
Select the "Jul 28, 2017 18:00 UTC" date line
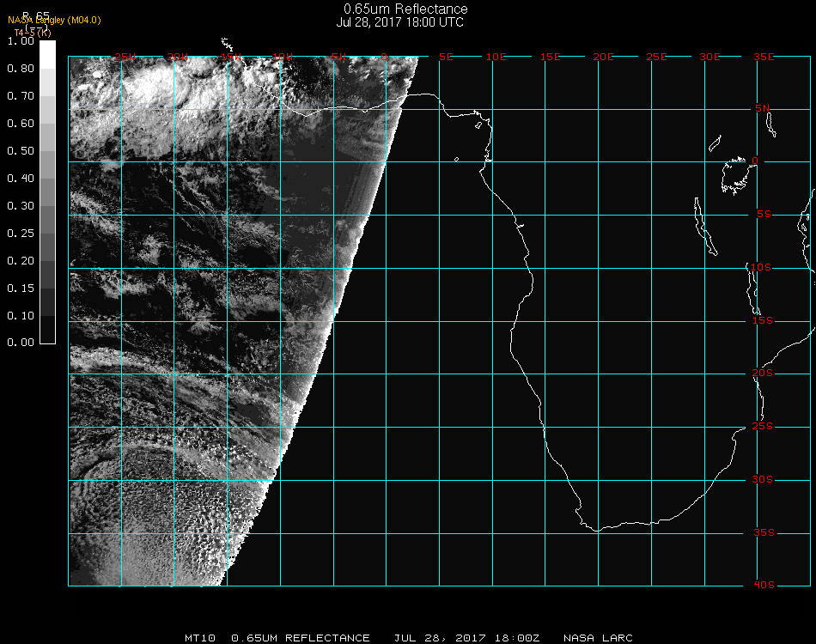coord(399,22)
